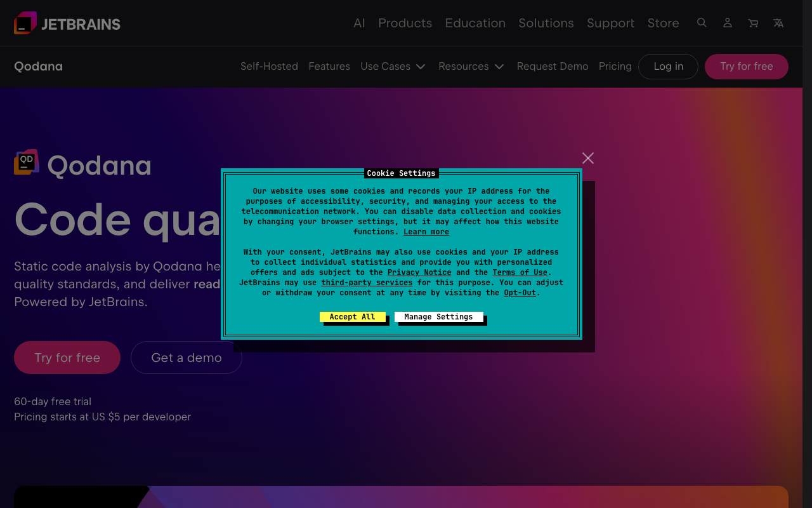Open Manage Settings for cookies
The height and width of the screenshot is (508, 812).
click(438, 317)
